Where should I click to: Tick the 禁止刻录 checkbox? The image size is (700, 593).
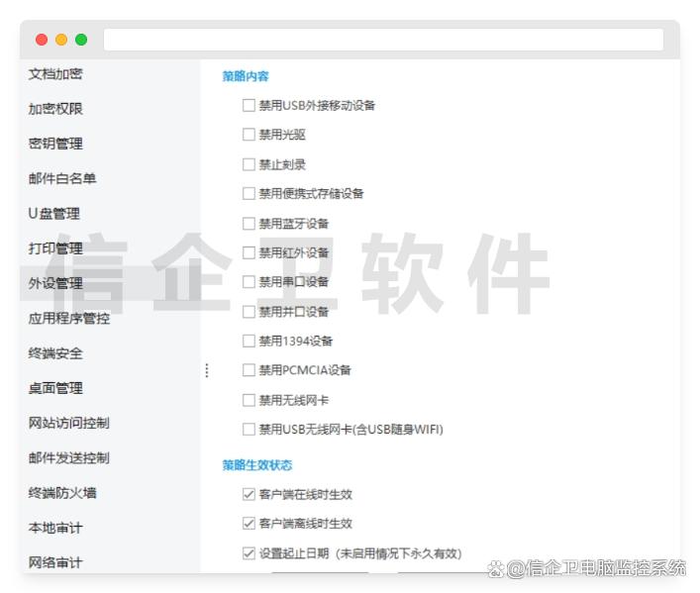pyautogui.click(x=249, y=164)
